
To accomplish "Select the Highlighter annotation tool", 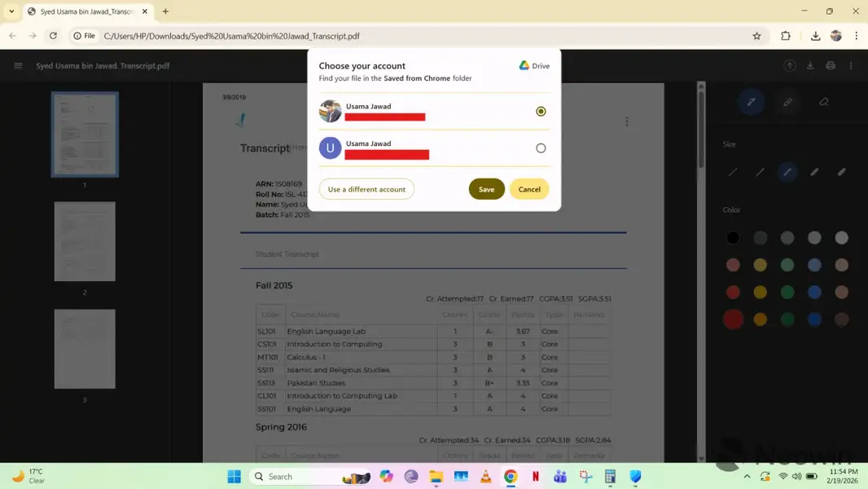I will point(787,102).
